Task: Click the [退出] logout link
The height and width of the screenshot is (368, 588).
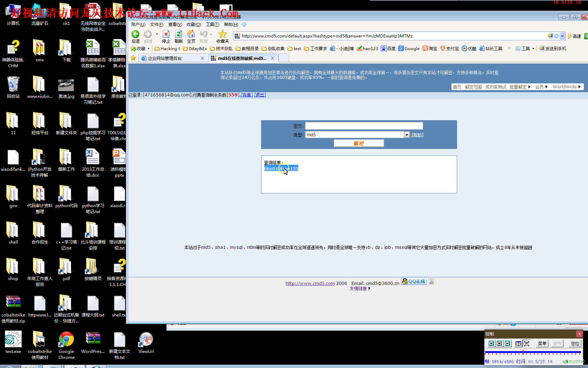Action: pyautogui.click(x=260, y=95)
